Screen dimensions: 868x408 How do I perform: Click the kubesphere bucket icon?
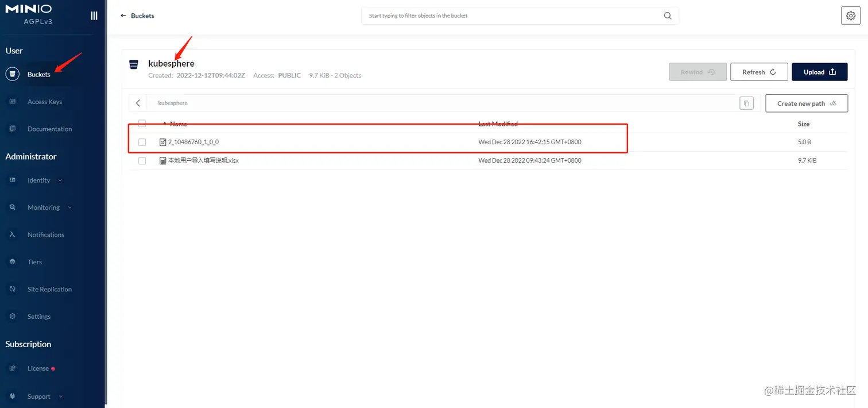tap(134, 64)
